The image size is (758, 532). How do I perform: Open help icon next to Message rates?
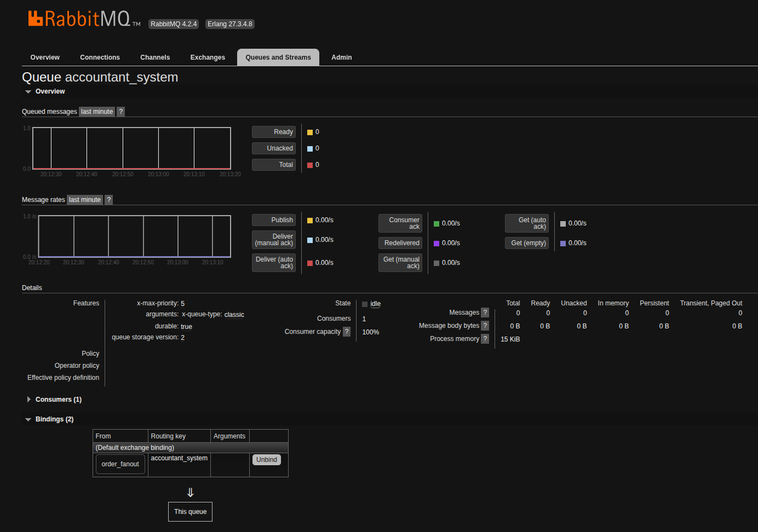pos(109,200)
